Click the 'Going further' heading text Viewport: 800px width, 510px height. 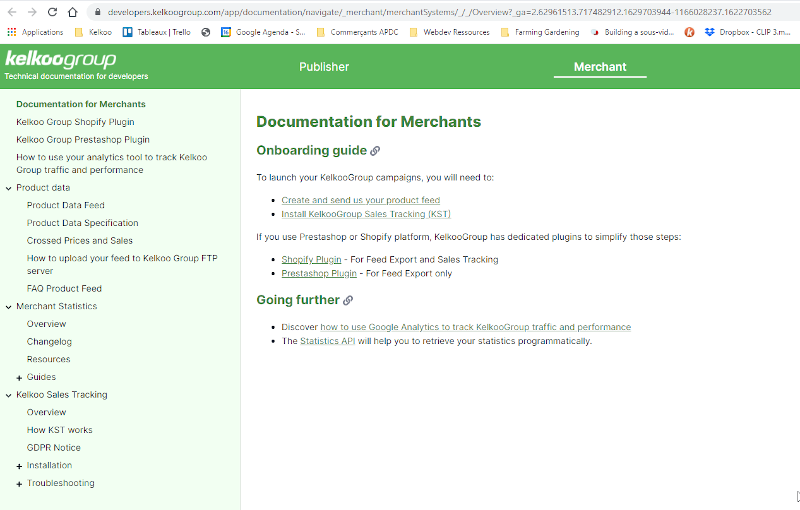[298, 300]
